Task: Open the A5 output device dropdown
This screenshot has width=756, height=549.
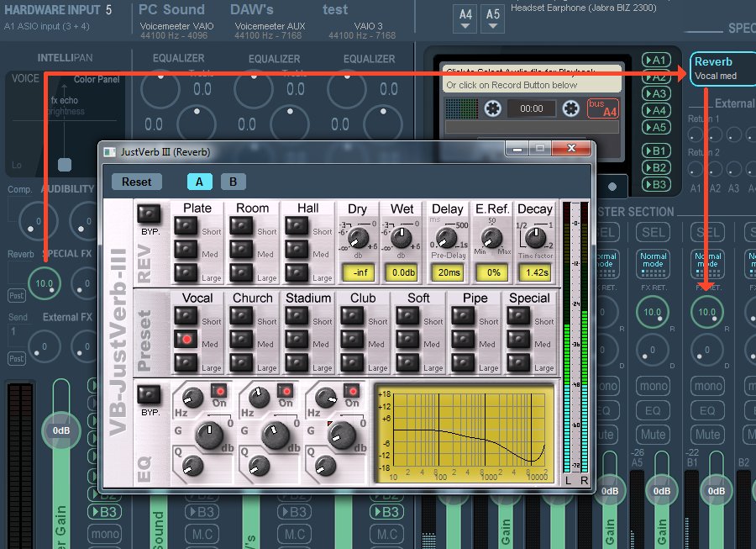Action: click(493, 17)
